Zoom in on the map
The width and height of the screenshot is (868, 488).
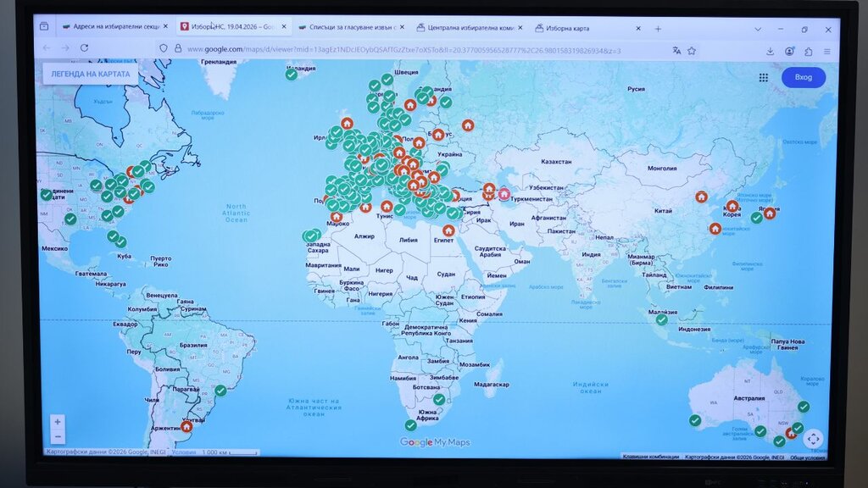pyautogui.click(x=58, y=421)
